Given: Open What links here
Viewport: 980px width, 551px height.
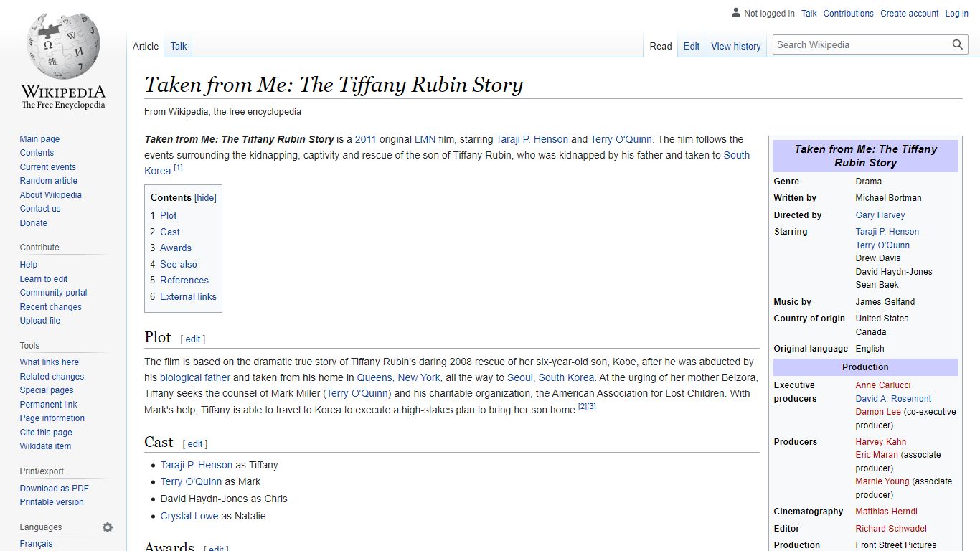Looking at the screenshot, I should (x=50, y=362).
